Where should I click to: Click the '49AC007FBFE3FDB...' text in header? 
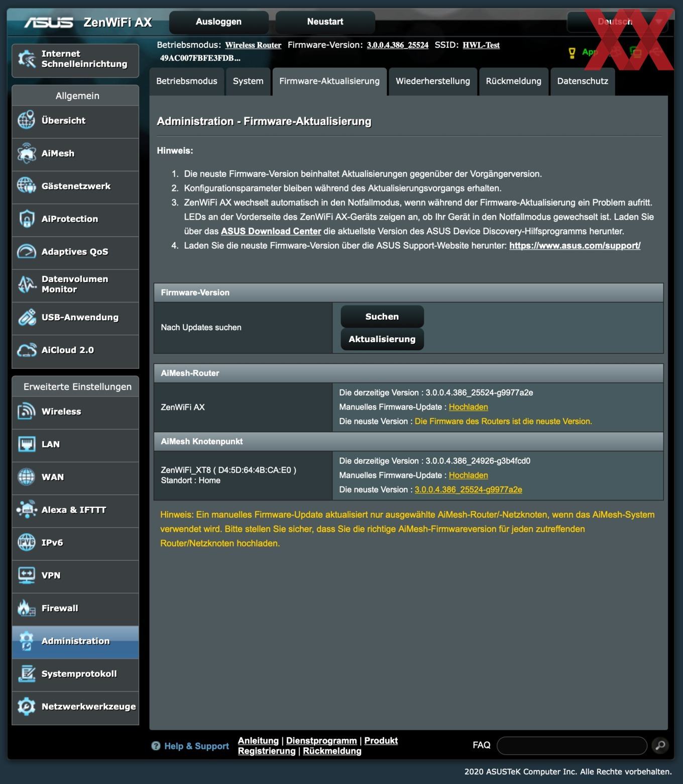tap(200, 58)
